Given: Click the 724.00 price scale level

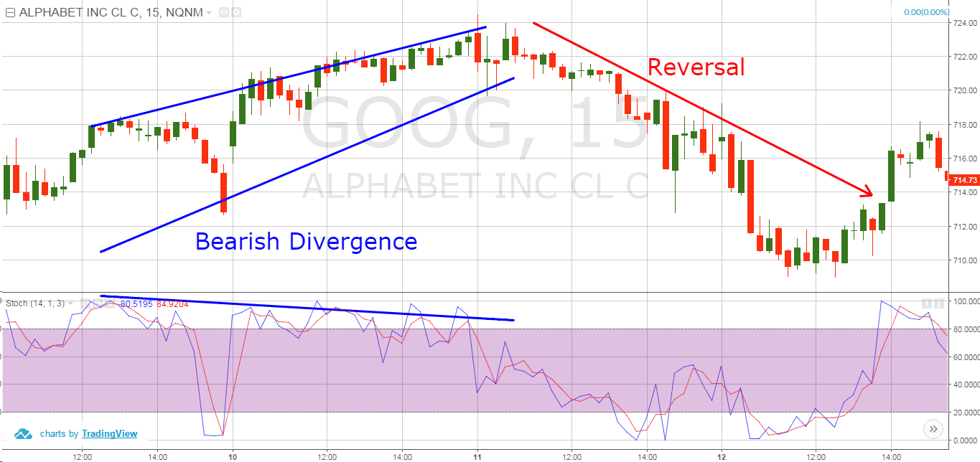Looking at the screenshot, I should (966, 22).
